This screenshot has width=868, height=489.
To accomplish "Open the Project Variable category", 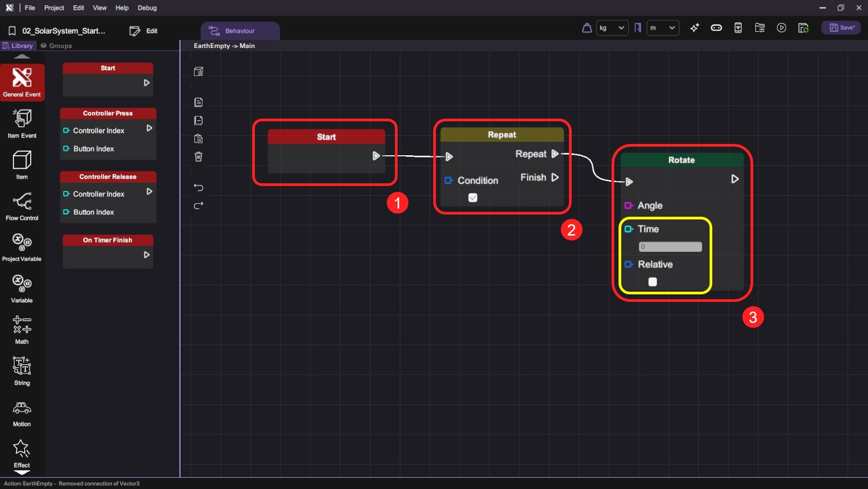I will [22, 247].
